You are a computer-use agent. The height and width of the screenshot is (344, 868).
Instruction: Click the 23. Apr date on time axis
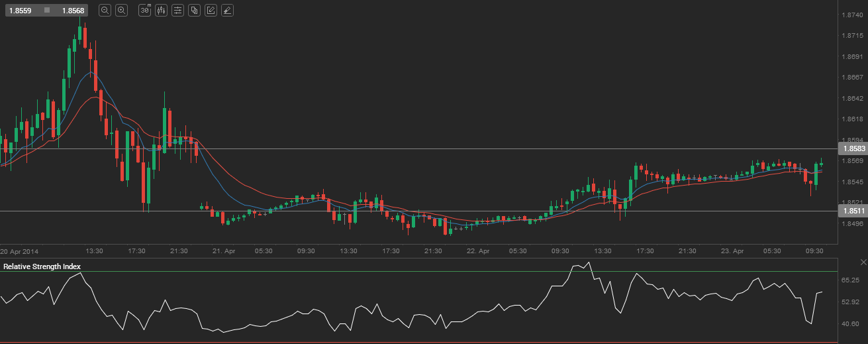tap(733, 251)
